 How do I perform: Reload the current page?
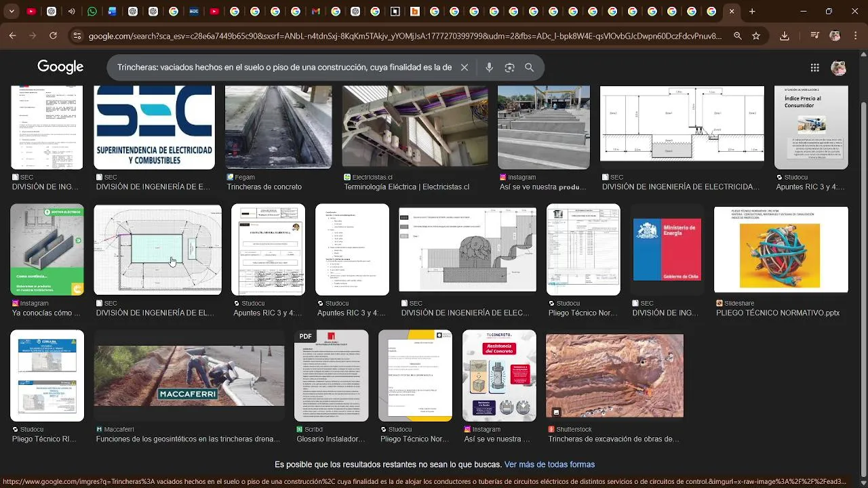coord(53,35)
